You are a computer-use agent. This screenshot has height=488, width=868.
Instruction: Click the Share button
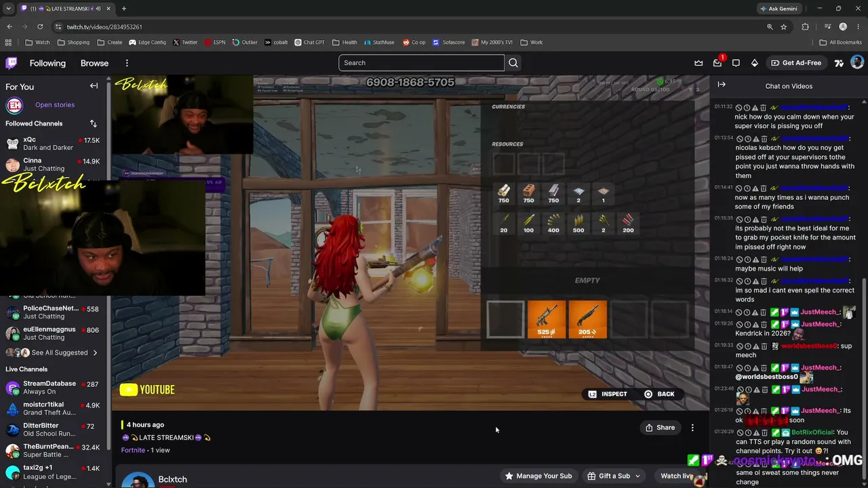tap(660, 428)
